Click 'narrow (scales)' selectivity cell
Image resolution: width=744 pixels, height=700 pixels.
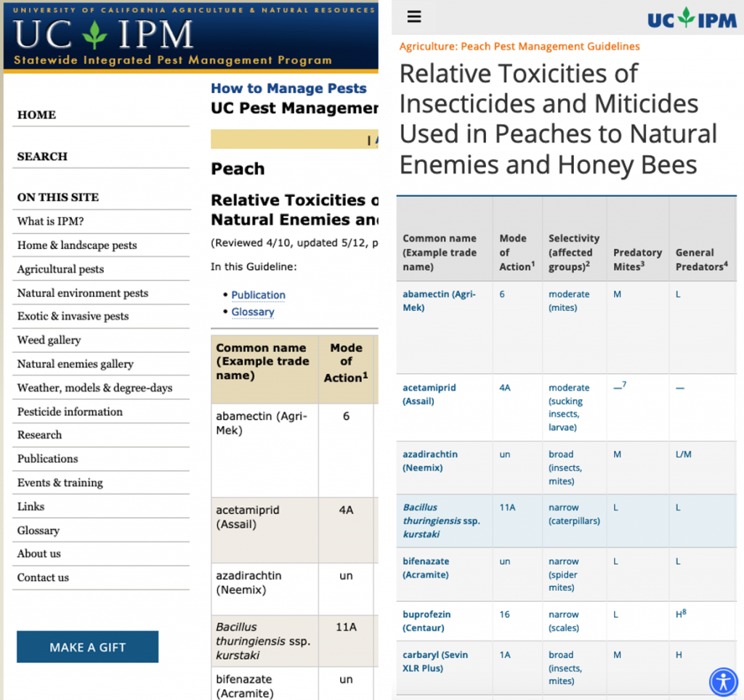[564, 621]
